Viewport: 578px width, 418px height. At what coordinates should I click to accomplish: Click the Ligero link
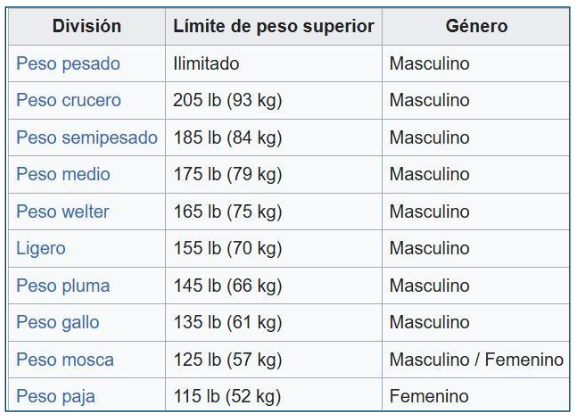pos(41,248)
